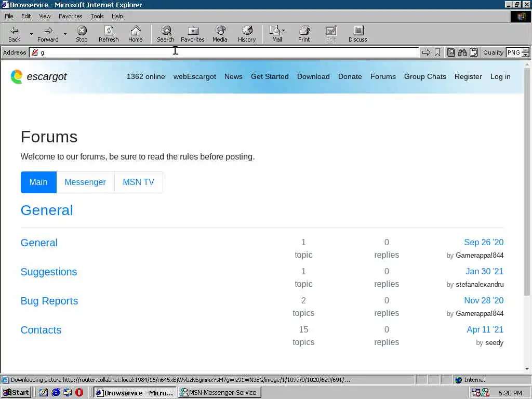The image size is (532, 399).
Task: Click the page vertical scrollbar
Action: tap(527, 181)
